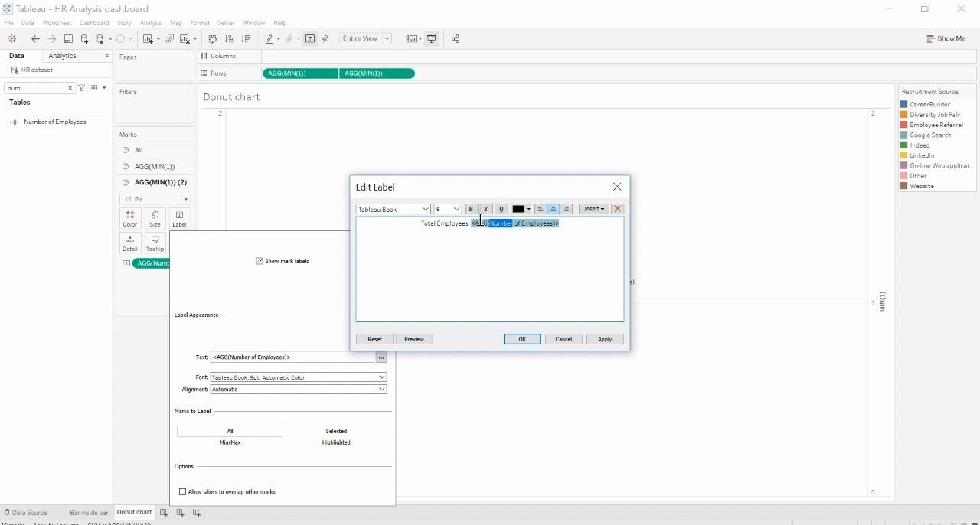Open the Dashboard menu
Screen dimensions: 980x525
coord(94,23)
